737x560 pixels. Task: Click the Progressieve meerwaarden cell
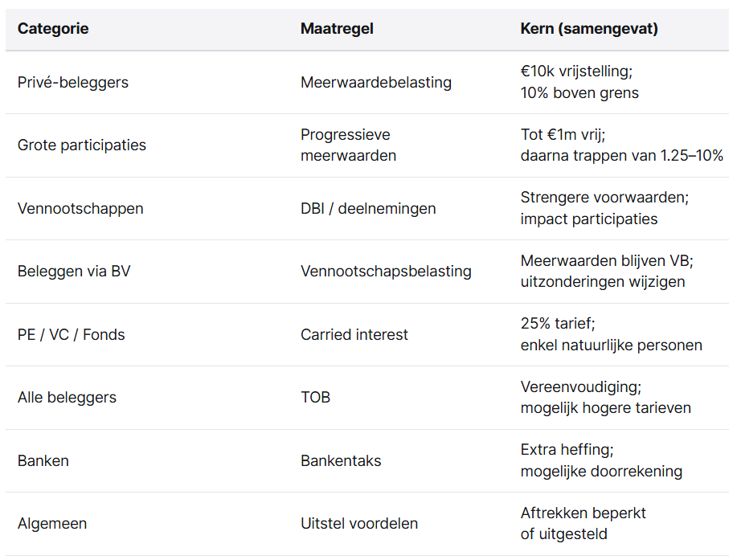[x=348, y=145]
